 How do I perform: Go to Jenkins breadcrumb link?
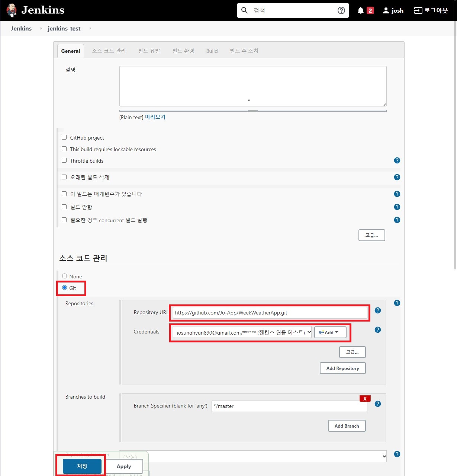[x=21, y=28]
